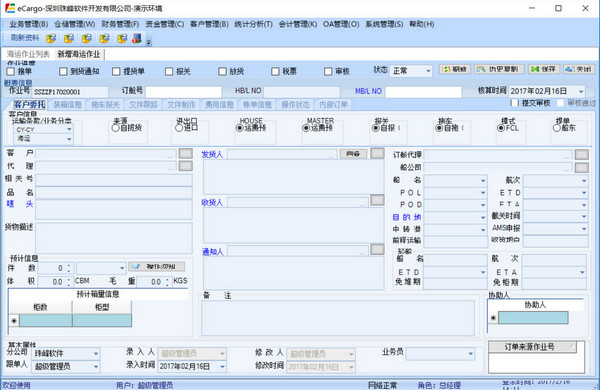Expand the 目的地 dropdown

coord(483,217)
